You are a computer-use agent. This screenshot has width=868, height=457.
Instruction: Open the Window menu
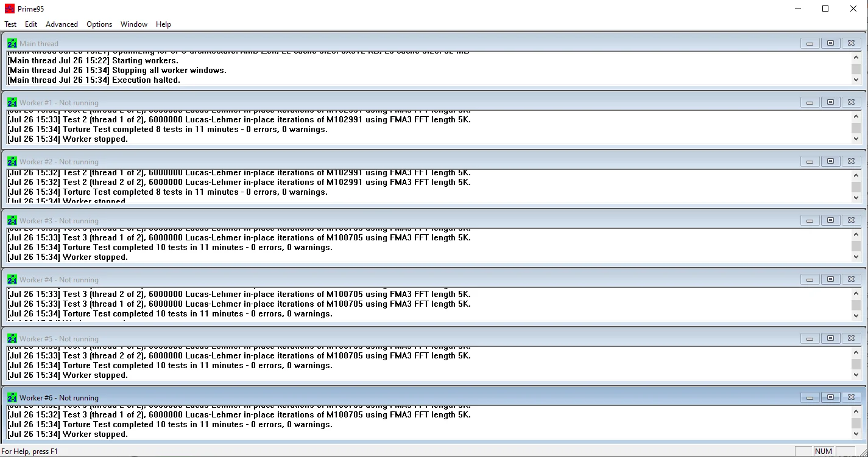tap(134, 24)
